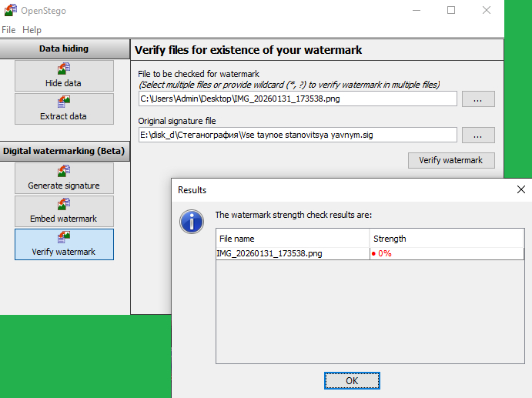Viewport: 532px width, 398px height.
Task: Select the Verify watermark sidebar tool
Action: pyautogui.click(x=64, y=244)
